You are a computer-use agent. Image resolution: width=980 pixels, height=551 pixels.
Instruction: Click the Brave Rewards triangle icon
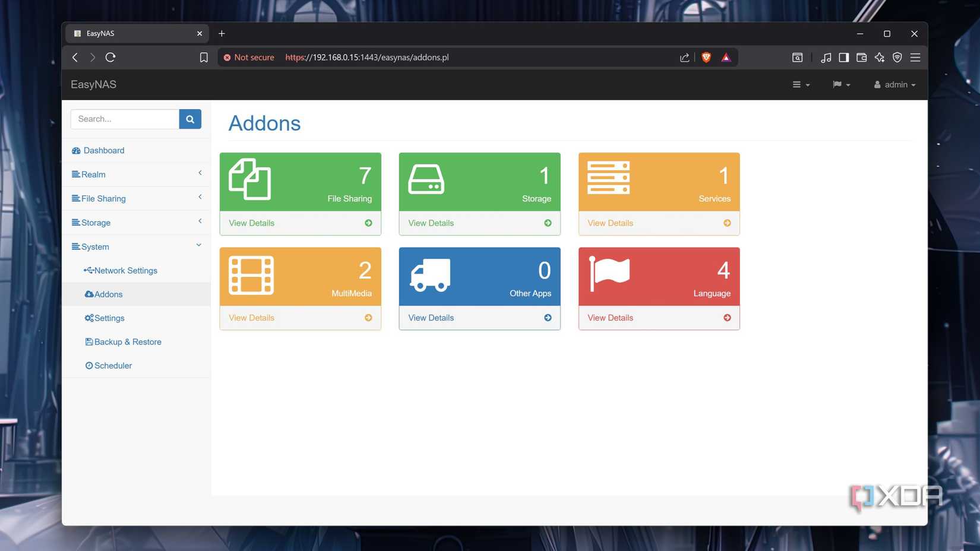(x=726, y=58)
